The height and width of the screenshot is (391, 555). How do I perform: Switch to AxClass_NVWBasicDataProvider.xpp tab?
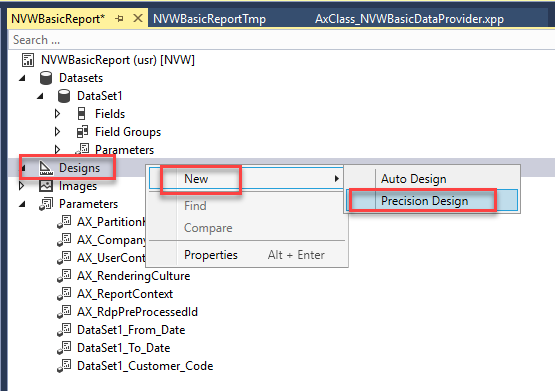(x=409, y=18)
